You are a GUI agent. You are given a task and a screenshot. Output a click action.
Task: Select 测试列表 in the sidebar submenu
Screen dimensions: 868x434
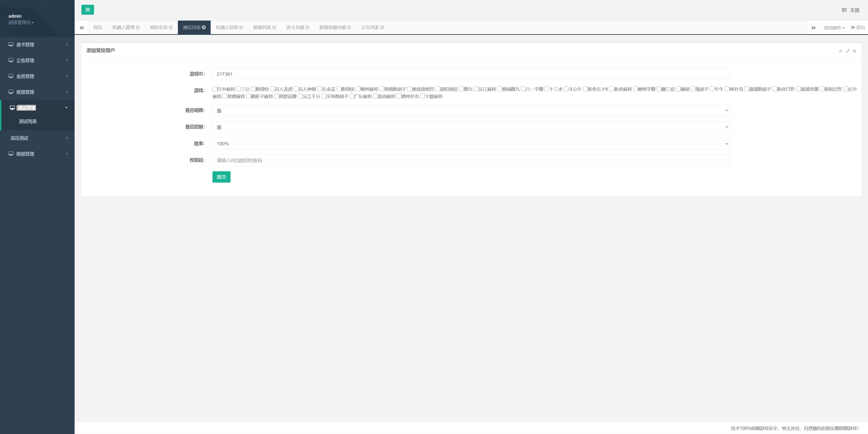[28, 122]
